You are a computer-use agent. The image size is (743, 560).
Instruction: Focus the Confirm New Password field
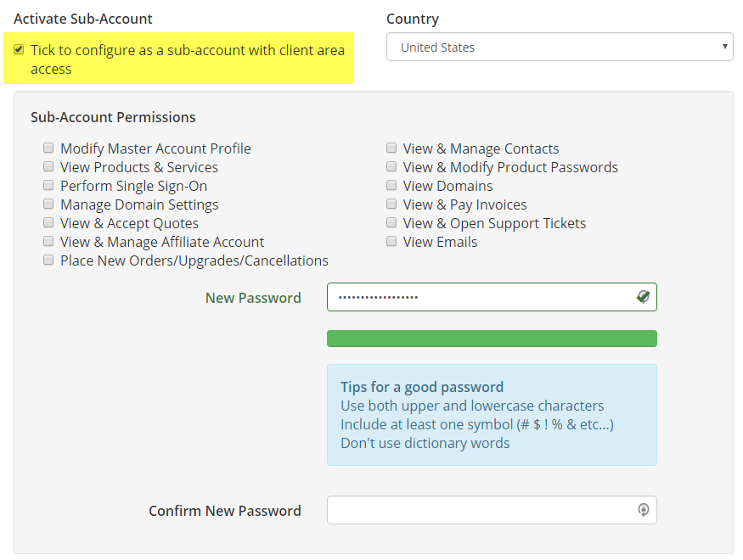[x=492, y=510]
